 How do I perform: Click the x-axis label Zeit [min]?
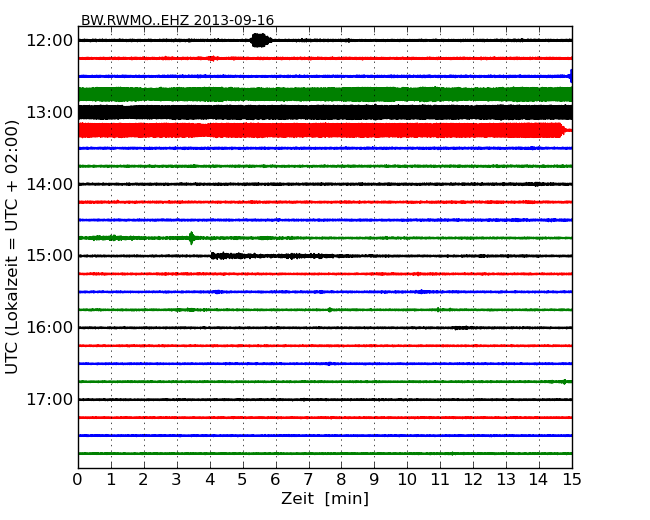click(x=325, y=498)
